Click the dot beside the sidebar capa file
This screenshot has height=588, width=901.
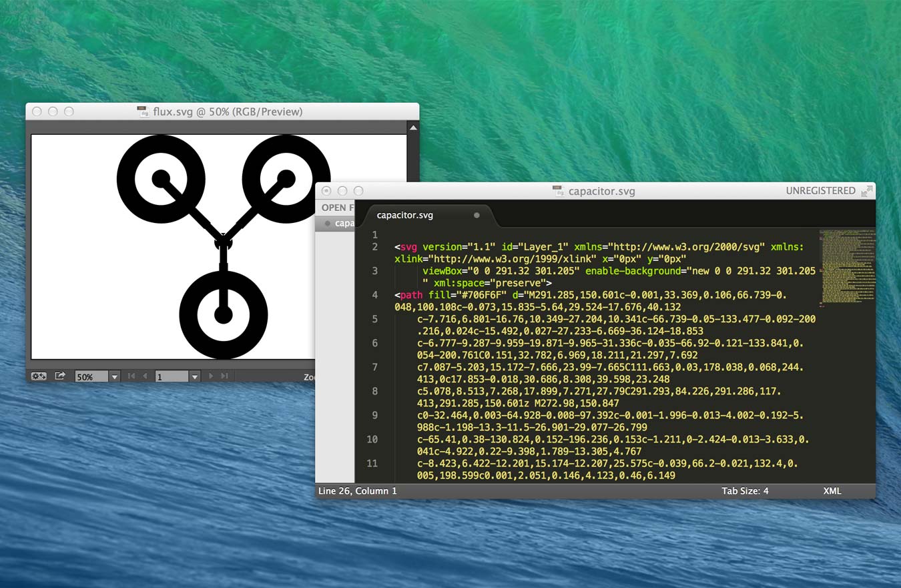tap(327, 224)
